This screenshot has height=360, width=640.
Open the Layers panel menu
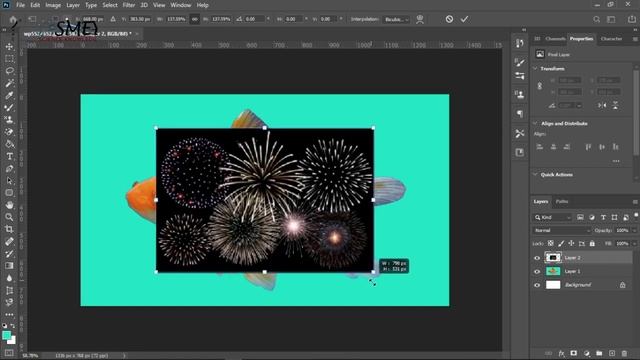(x=635, y=202)
